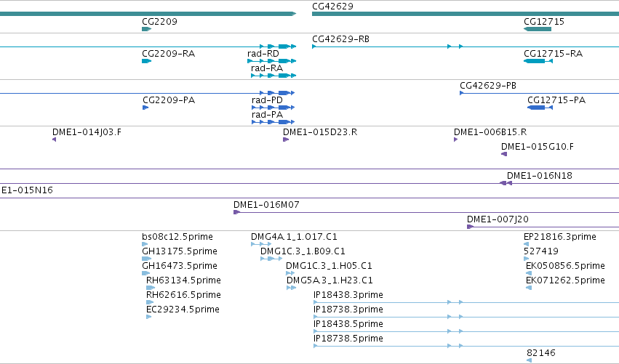This screenshot has width=619, height=364.
Task: Select the DME1-007J20 clone start arrow
Action: coord(470,227)
